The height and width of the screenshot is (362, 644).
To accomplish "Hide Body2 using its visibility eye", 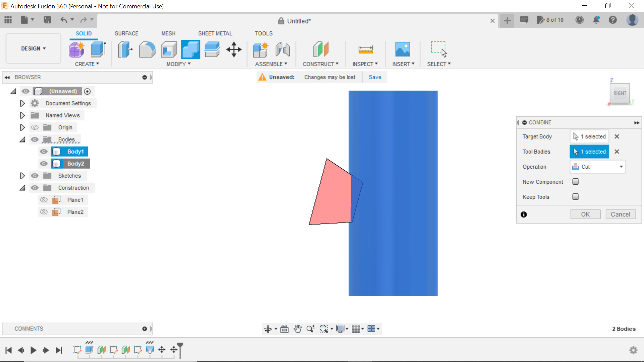I will point(44,164).
